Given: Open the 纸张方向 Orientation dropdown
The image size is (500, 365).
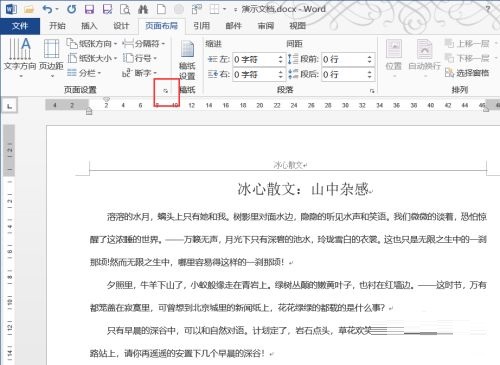Looking at the screenshot, I should [x=92, y=44].
